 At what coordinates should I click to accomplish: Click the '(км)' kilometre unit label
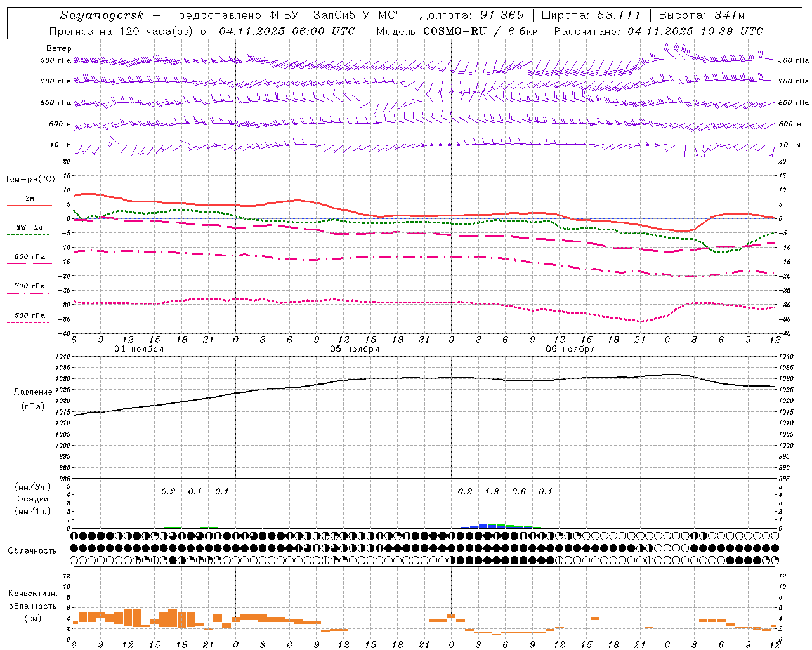coord(32,618)
